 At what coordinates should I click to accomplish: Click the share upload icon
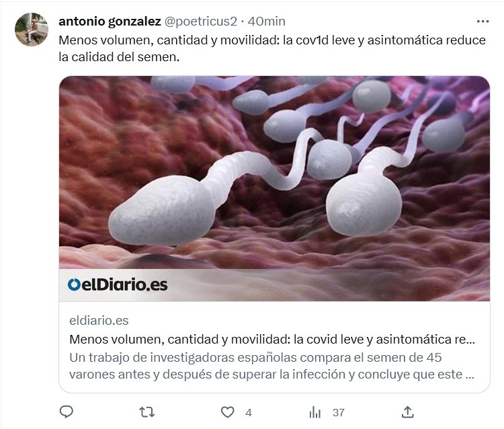(408, 412)
